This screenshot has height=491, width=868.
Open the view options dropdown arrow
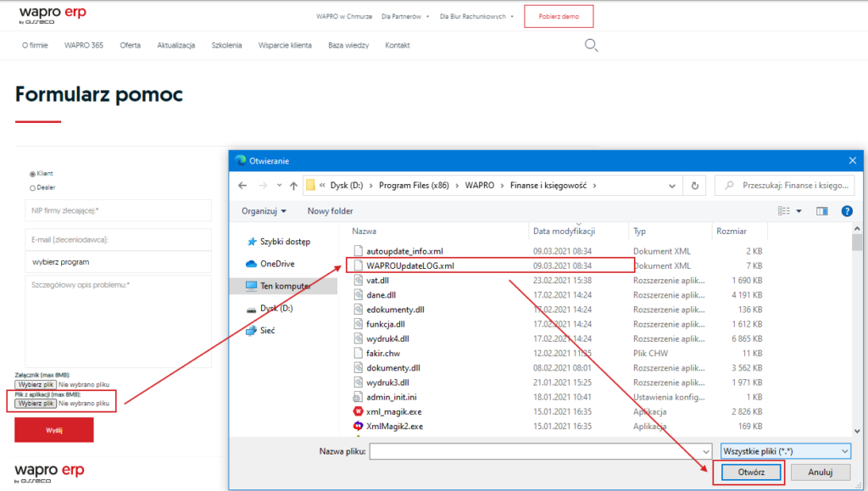pyautogui.click(x=798, y=211)
